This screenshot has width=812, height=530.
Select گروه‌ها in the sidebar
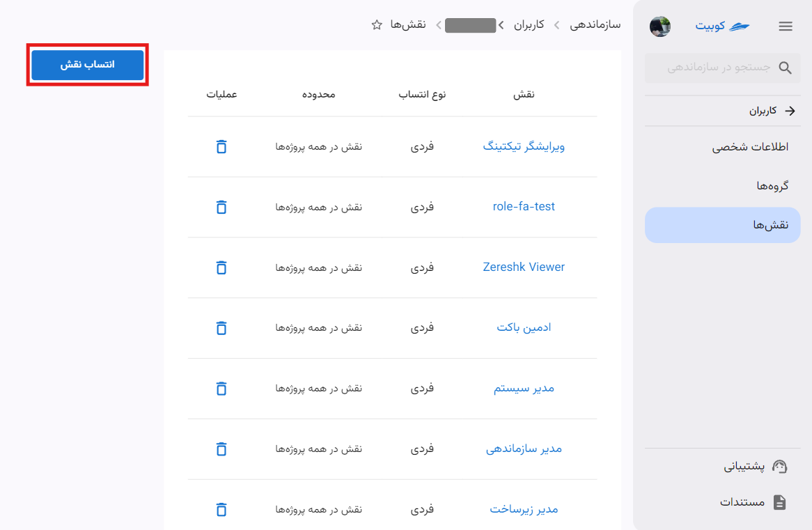[722, 185]
